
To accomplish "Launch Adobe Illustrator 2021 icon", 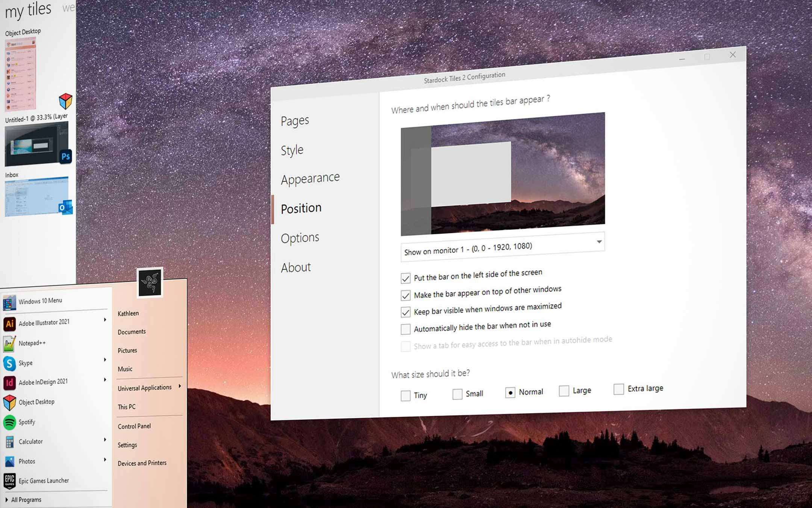I will 10,324.
